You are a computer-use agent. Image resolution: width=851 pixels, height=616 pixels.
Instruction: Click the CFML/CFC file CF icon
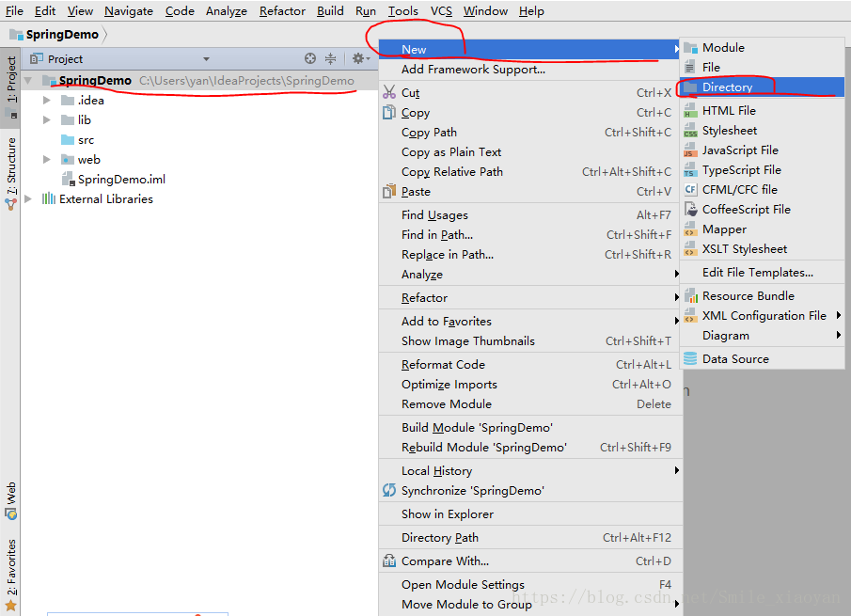coord(690,189)
